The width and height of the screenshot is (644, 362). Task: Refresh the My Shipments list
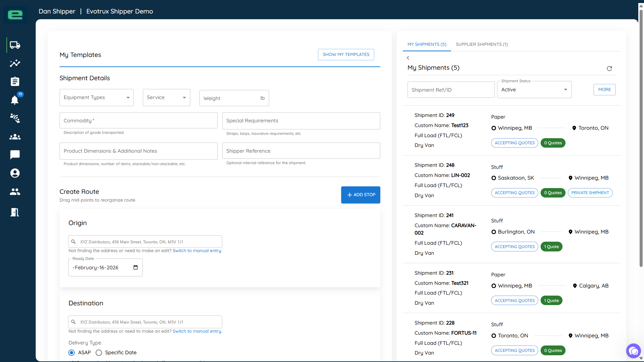[609, 68]
